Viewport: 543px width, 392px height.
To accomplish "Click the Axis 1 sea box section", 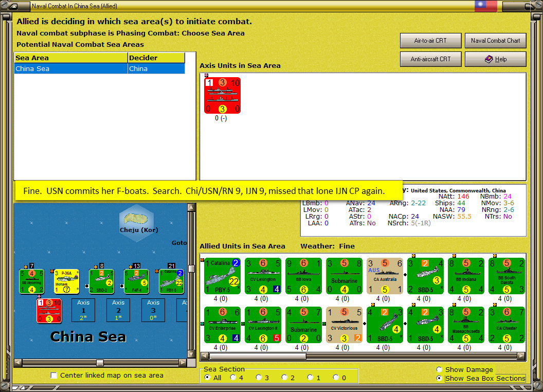I will click(x=83, y=310).
